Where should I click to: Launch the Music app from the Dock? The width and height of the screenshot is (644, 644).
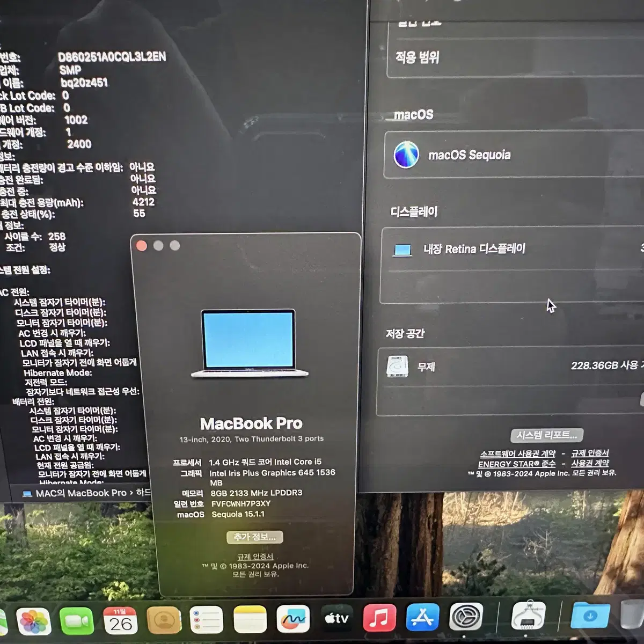[379, 618]
